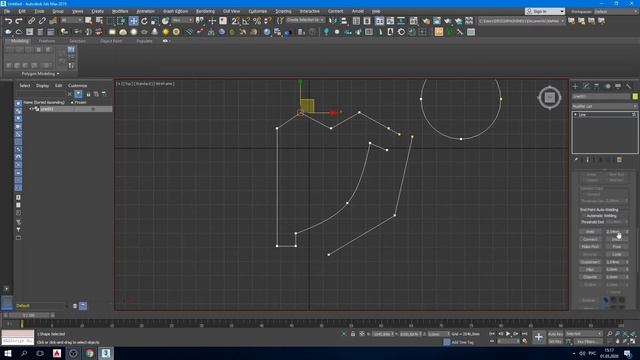Open the Display tab in the command panel
640x360 pixels.
tap(618, 86)
